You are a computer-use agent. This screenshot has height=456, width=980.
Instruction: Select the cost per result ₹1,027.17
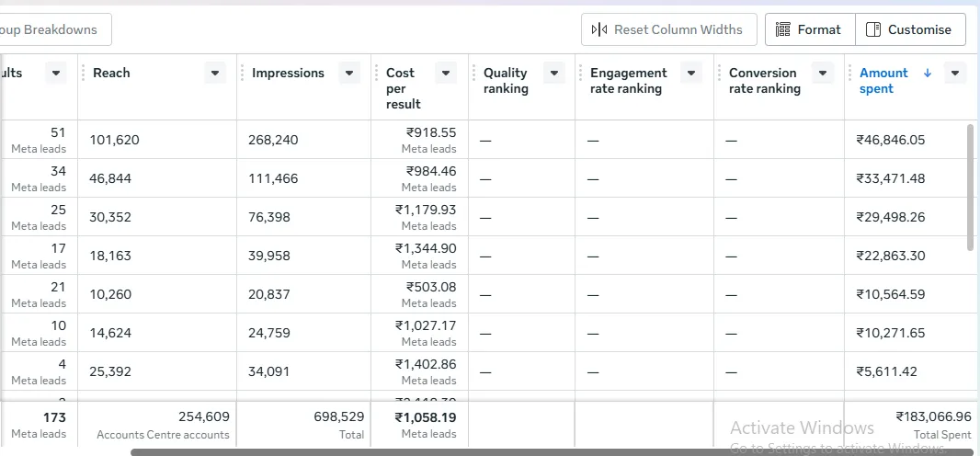[426, 325]
